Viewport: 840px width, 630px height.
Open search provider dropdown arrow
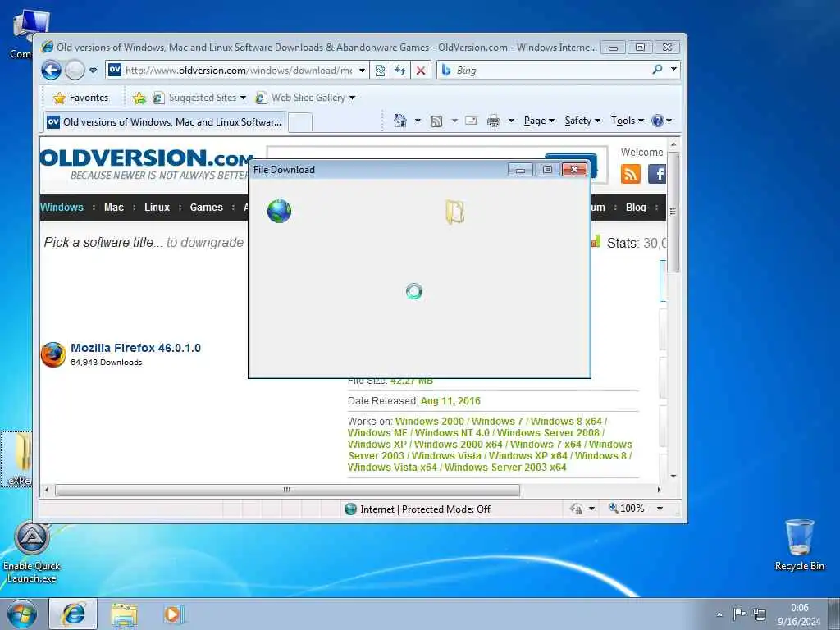click(x=673, y=70)
